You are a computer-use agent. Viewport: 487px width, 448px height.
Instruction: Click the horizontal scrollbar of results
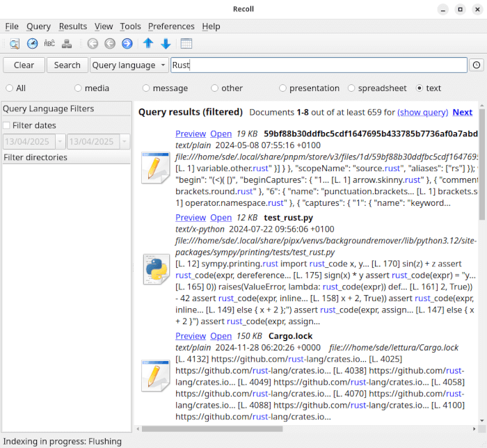pos(212,429)
